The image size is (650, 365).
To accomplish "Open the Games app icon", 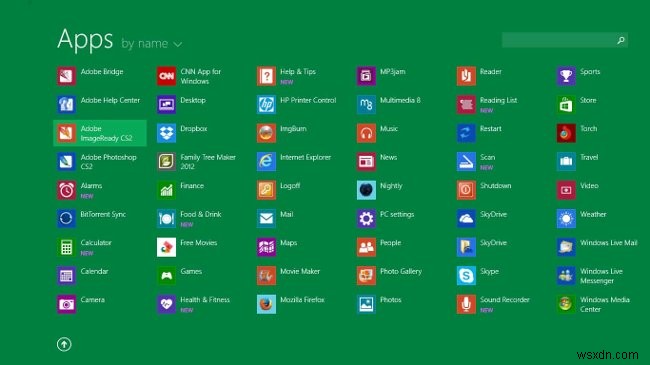I will pos(166,276).
